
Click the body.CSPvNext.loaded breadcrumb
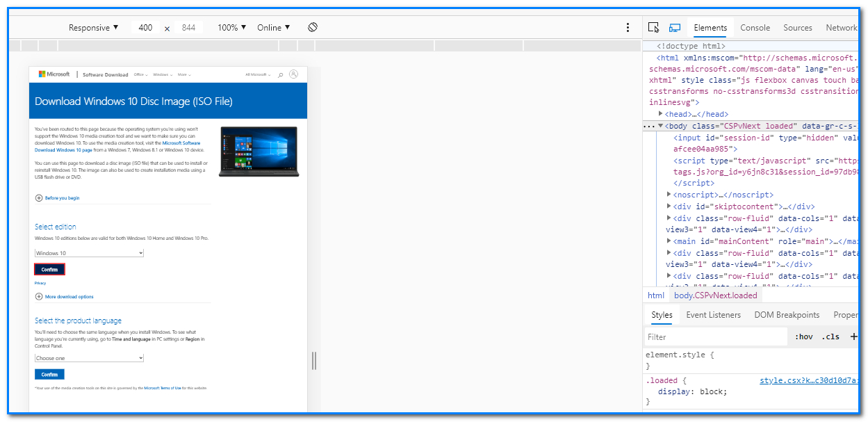click(716, 295)
